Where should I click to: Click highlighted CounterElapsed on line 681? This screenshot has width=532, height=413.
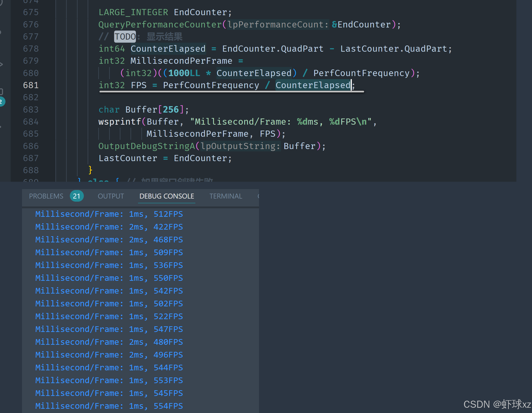(313, 85)
